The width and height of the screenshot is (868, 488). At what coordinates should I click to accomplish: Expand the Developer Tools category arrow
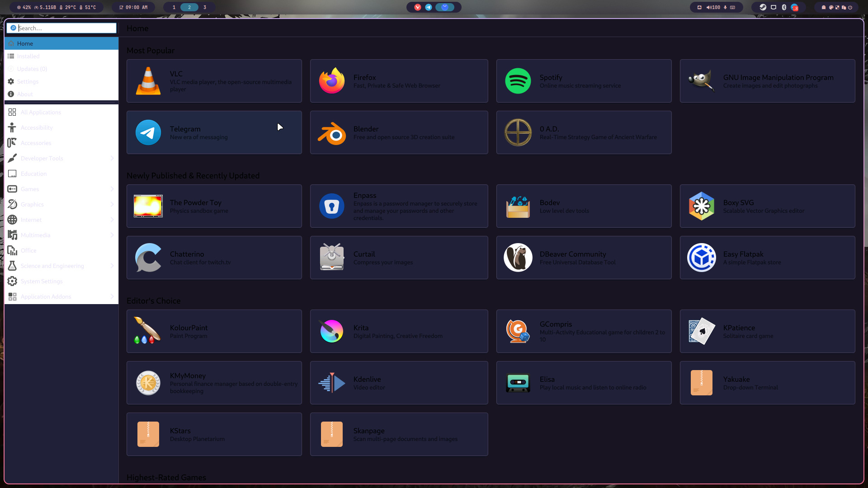pos(112,158)
